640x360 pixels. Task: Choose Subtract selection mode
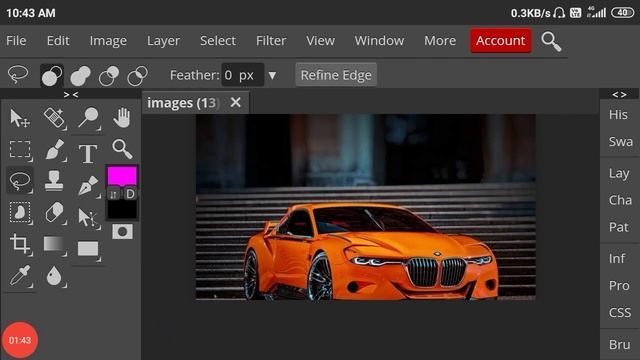[109, 75]
